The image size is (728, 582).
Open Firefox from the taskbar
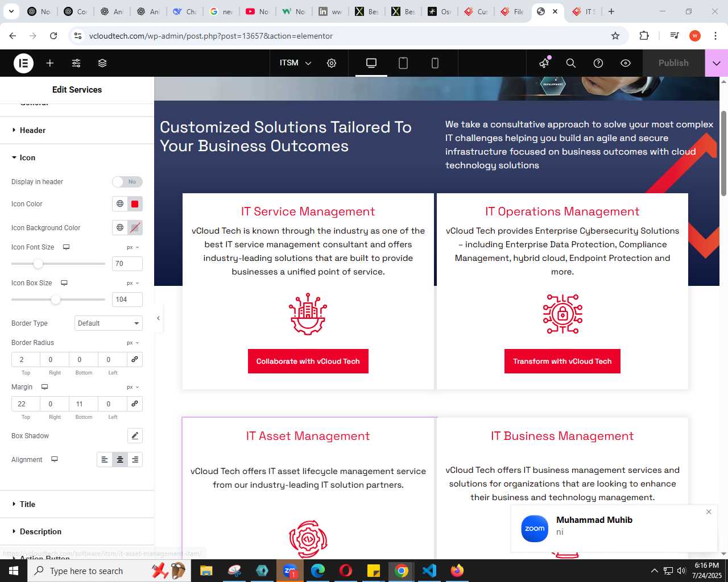coord(457,571)
